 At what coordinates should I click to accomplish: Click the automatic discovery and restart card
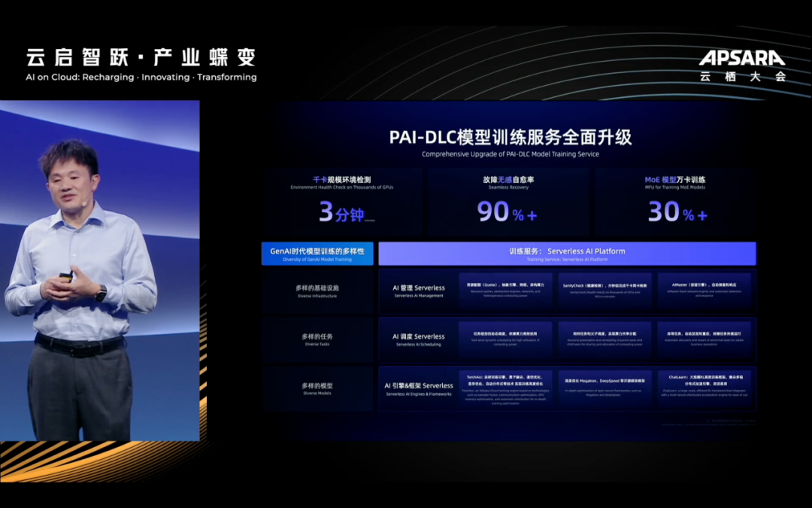704,339
